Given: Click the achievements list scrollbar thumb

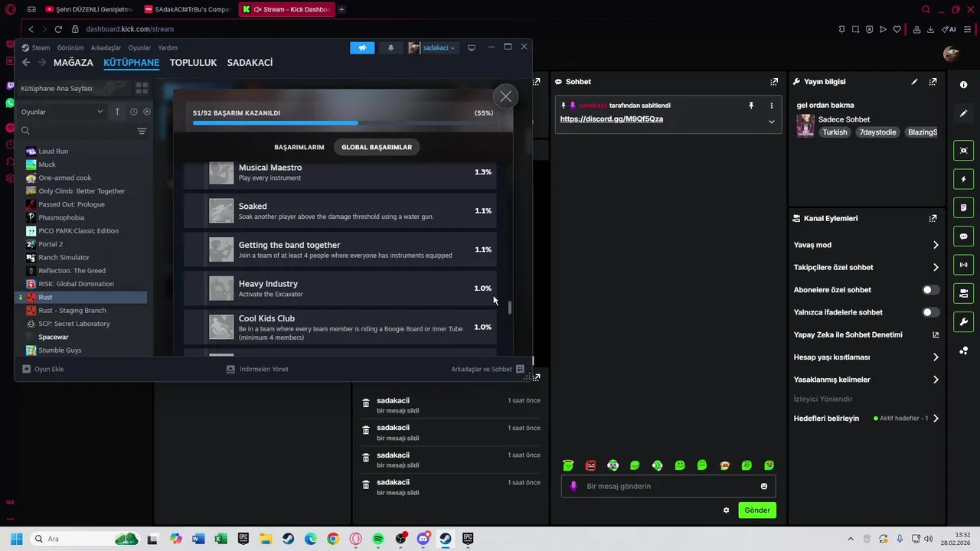Looking at the screenshot, I should [509, 307].
